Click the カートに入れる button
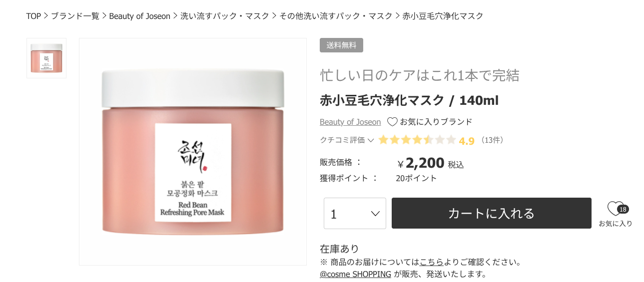The width and height of the screenshot is (644, 282). click(492, 214)
